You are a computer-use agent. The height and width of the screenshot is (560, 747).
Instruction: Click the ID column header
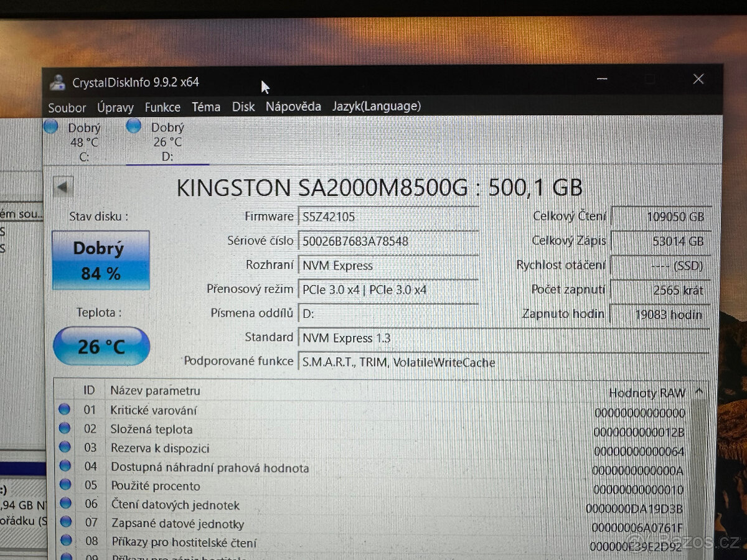[90, 390]
